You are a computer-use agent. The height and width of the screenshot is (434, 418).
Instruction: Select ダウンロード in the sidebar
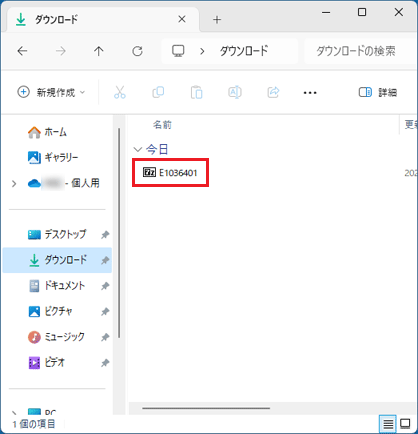(x=57, y=260)
